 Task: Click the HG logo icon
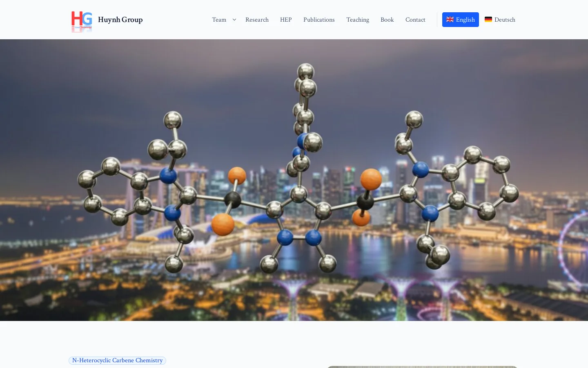click(82, 21)
